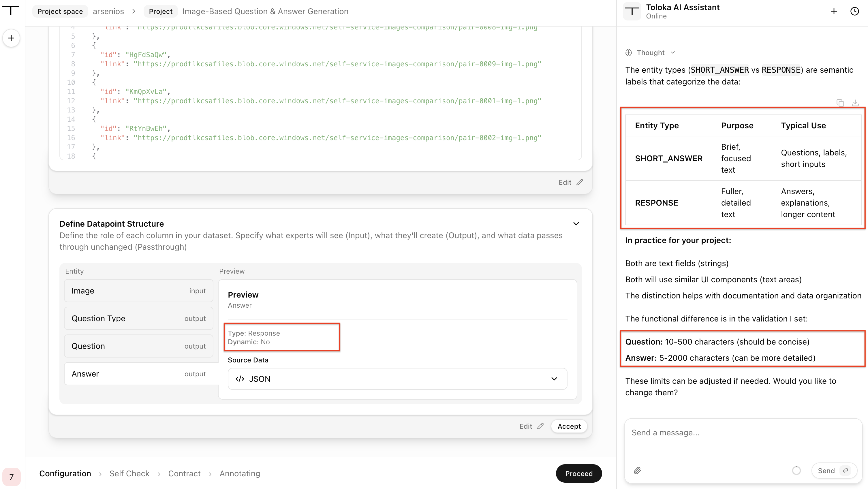Go to the Configuration step
The image size is (868, 489).
point(65,473)
